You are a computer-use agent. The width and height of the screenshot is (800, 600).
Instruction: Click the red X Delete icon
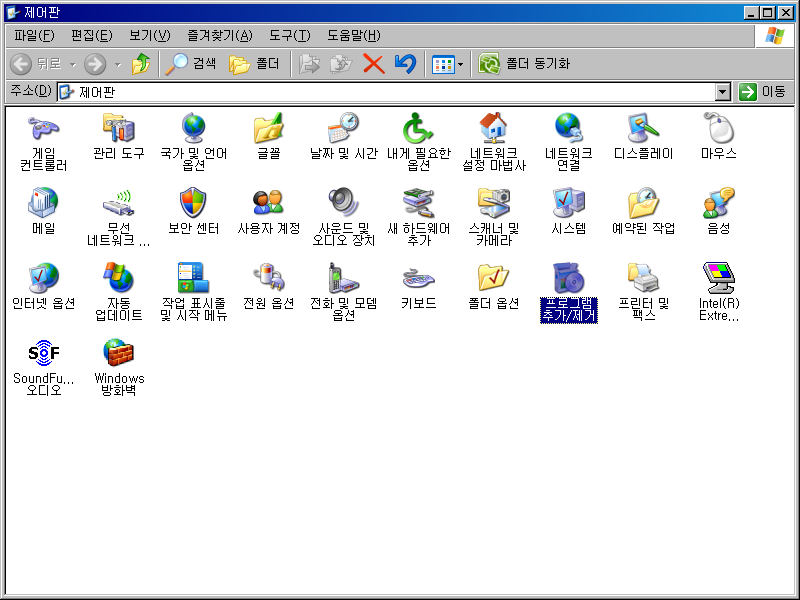tap(373, 64)
